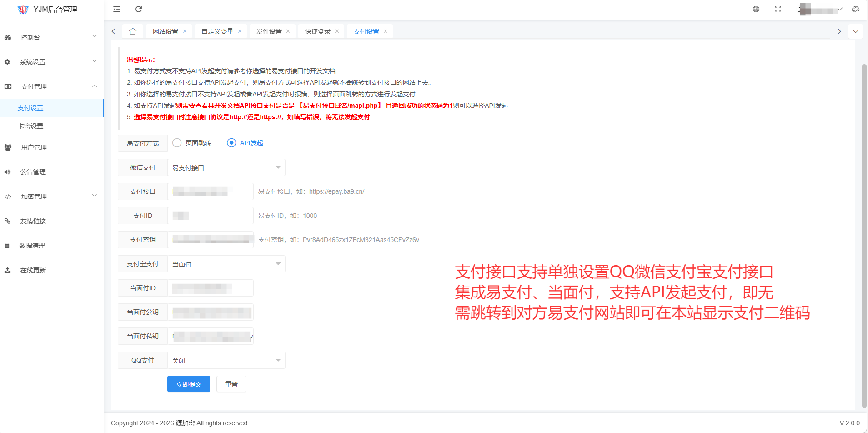Screen dimensions: 868x433
Task: Expand the 系统设置 sidebar menu
Action: click(x=50, y=62)
